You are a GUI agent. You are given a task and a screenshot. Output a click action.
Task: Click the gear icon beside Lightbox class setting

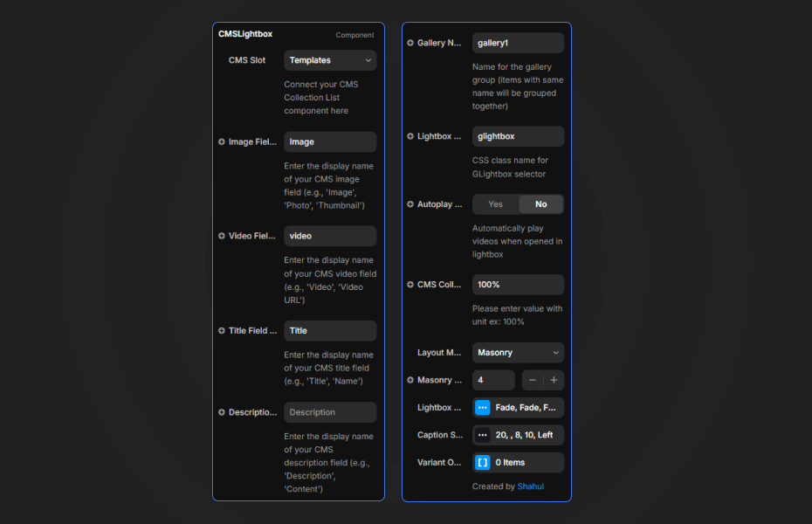409,135
